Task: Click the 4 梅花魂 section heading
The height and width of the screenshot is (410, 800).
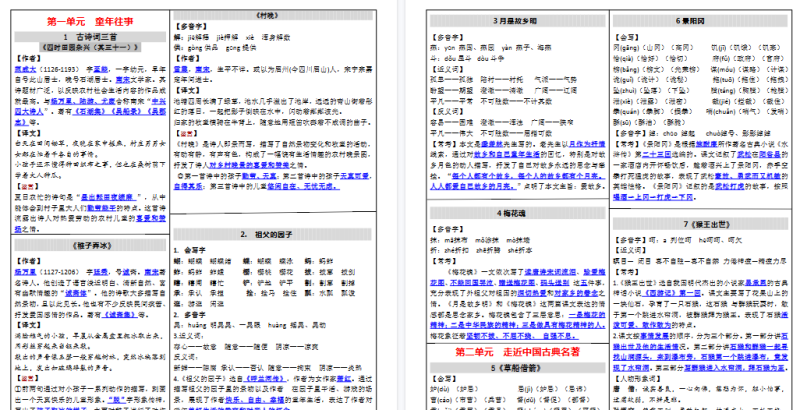Action: 515,214
